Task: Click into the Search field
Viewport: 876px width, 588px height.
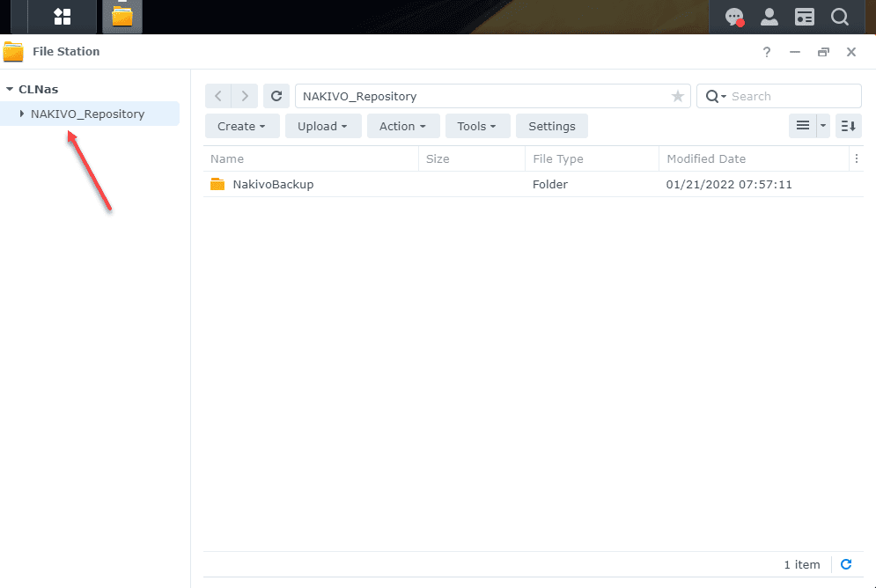Action: [784, 96]
